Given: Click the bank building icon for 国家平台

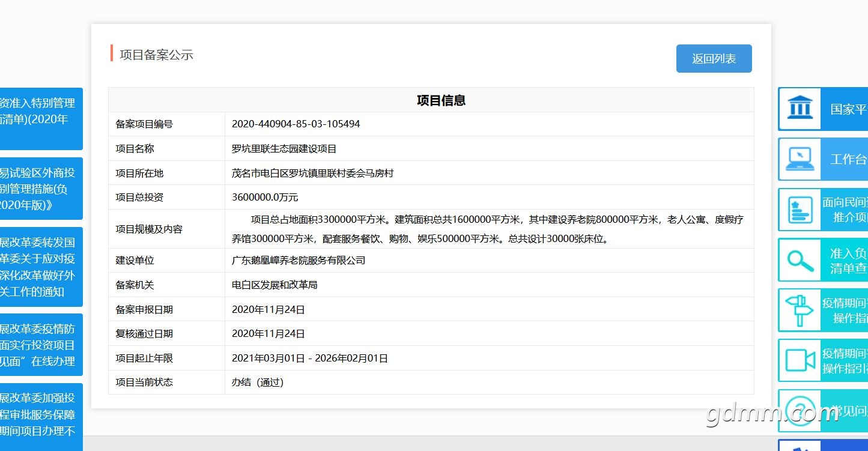Looking at the screenshot, I should [800, 109].
